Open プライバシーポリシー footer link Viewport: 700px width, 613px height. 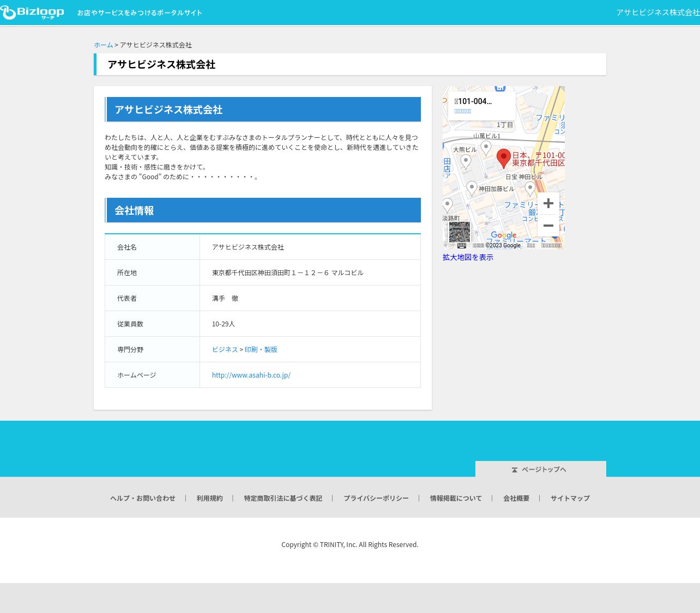pos(376,498)
